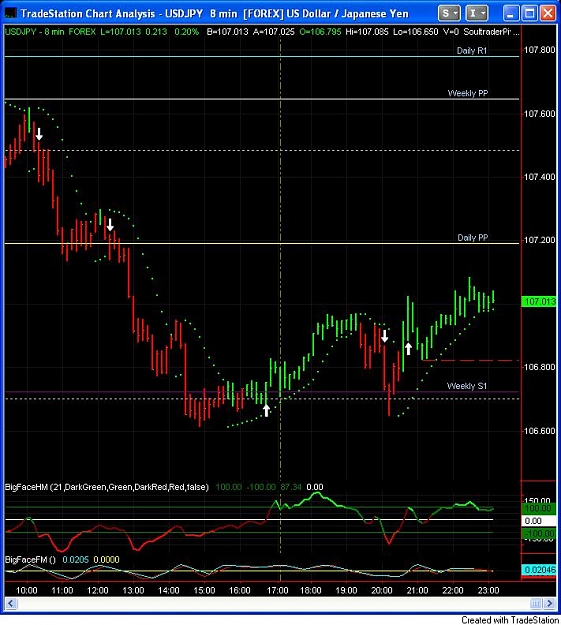
Task: Click the green 107.013 current price marker
Action: [538, 301]
